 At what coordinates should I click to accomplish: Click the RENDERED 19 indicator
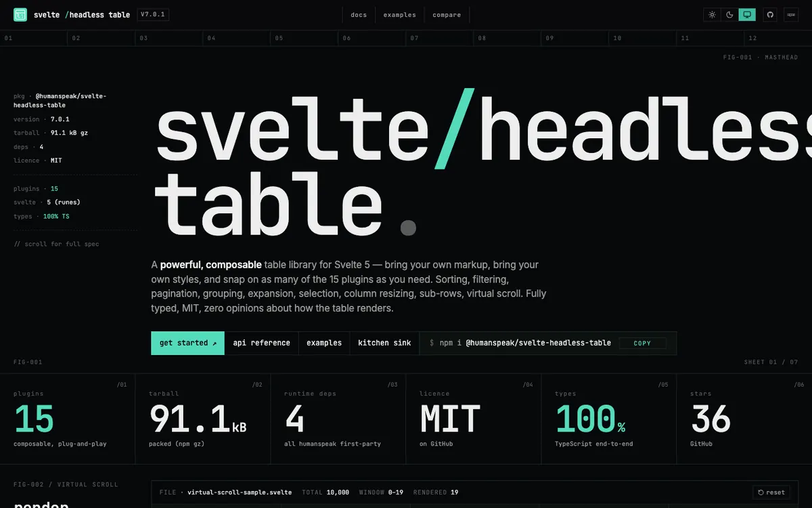point(436,492)
